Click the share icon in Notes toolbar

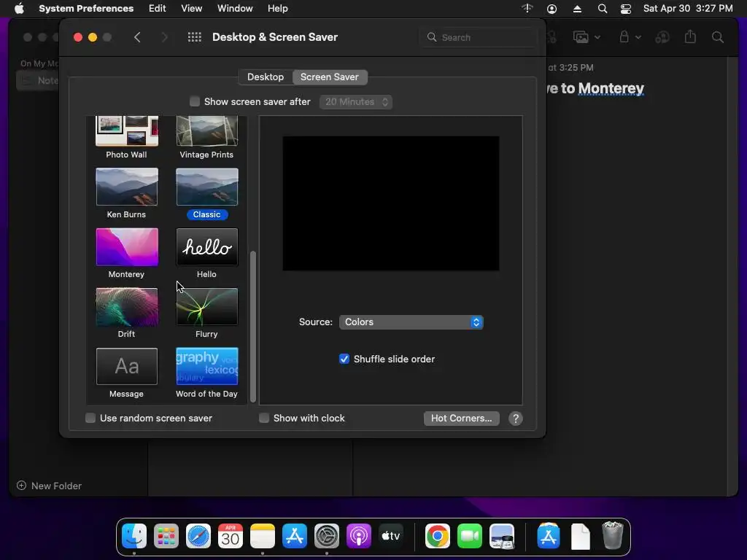(x=690, y=36)
